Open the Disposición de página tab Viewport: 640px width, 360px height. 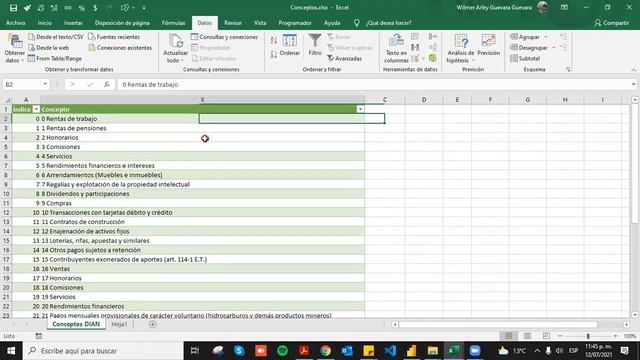coord(122,23)
